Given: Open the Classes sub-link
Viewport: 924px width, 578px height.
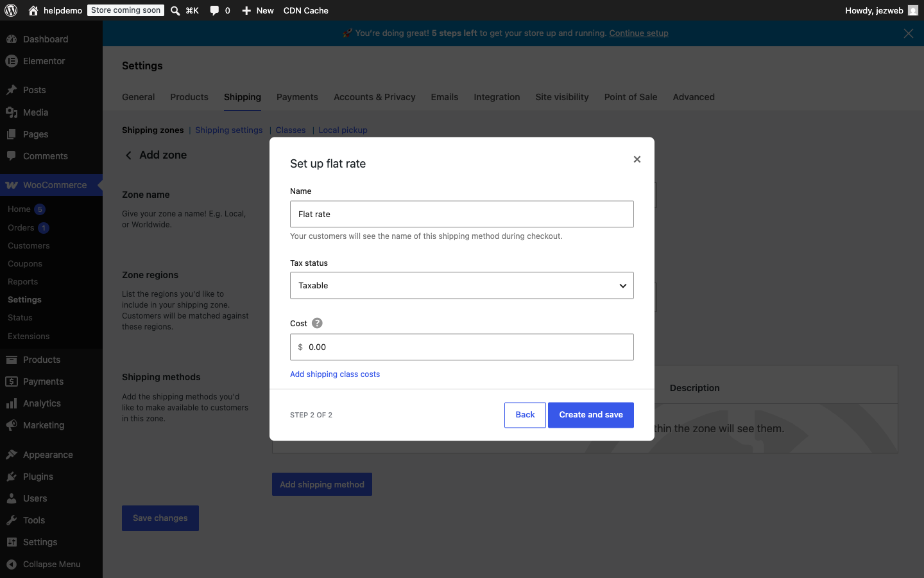Looking at the screenshot, I should click(291, 130).
